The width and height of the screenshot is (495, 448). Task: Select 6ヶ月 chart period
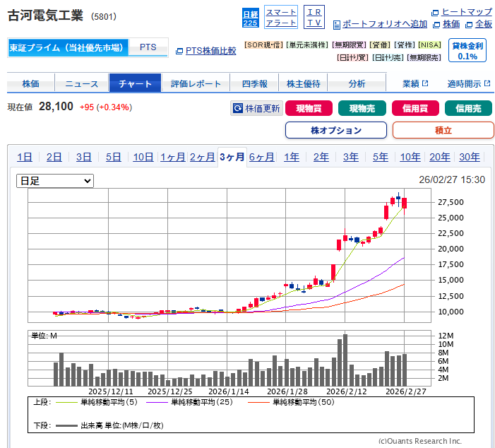click(x=262, y=157)
